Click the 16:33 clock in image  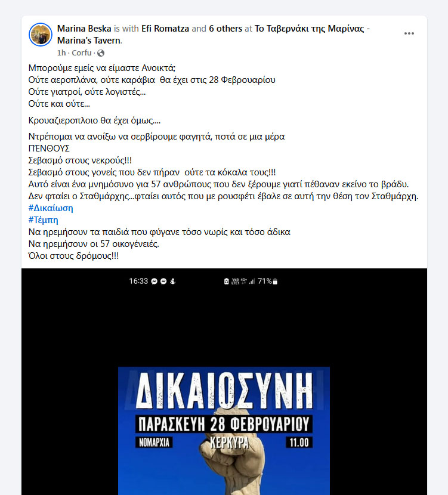(138, 281)
